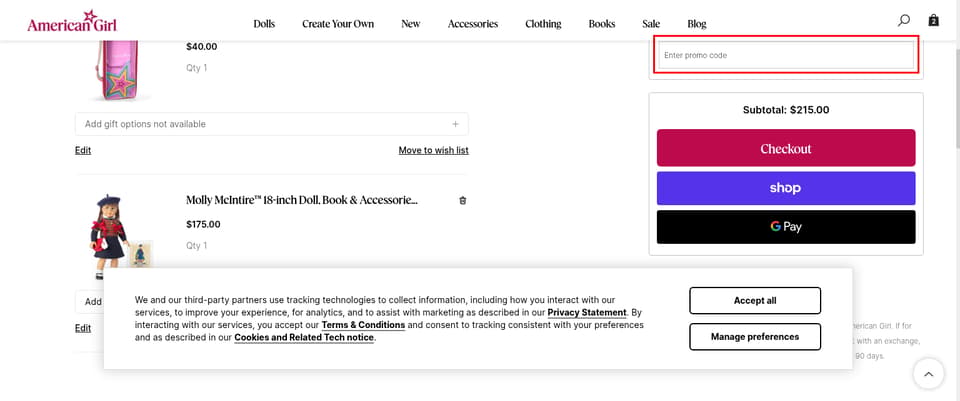This screenshot has width=960, height=401.
Task: Click Qty 1 under the $175.00 price
Action: tap(197, 245)
